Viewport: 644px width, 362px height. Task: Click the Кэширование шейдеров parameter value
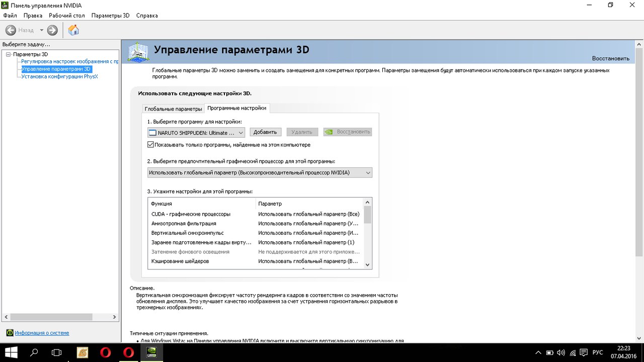coord(309,261)
